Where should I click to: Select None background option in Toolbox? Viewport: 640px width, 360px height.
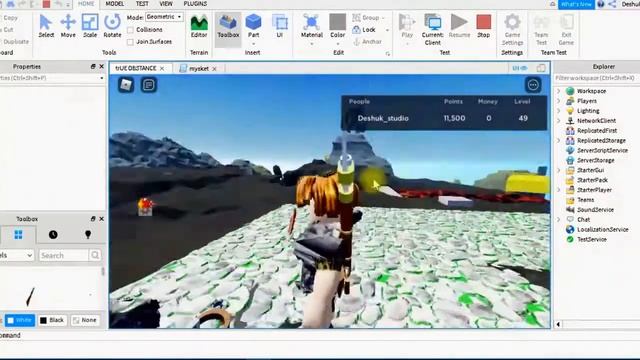[84, 320]
